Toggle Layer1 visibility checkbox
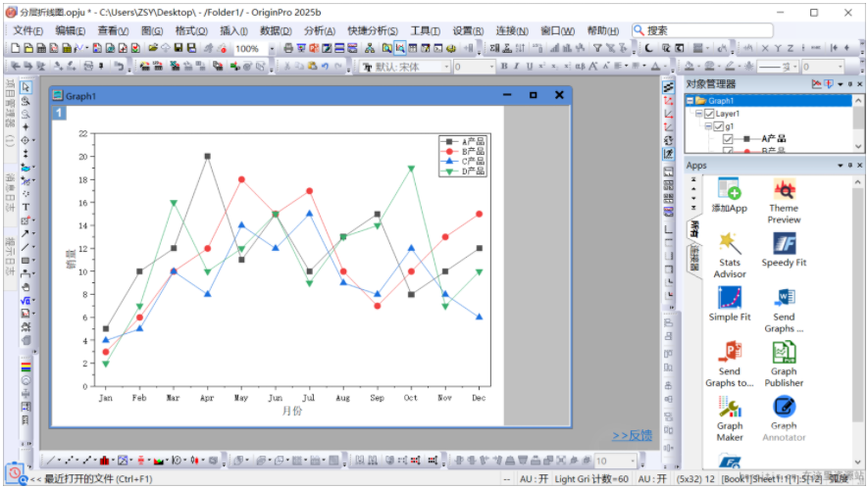Viewport: 868px width, 488px height. click(709, 114)
